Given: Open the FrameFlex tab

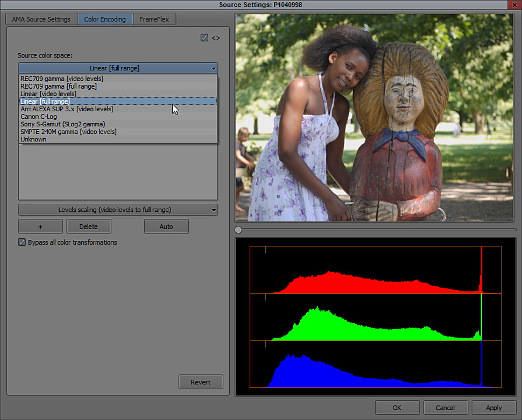Looking at the screenshot, I should [x=154, y=19].
